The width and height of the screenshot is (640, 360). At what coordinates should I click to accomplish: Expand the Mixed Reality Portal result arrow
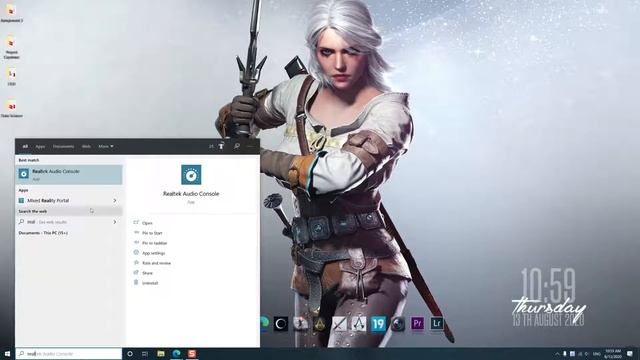pyautogui.click(x=115, y=200)
